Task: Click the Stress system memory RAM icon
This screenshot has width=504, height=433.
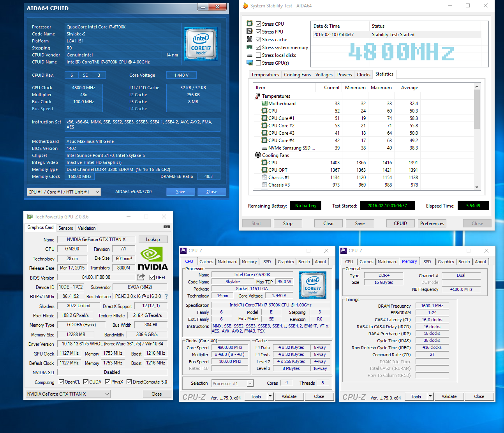Action: click(250, 47)
